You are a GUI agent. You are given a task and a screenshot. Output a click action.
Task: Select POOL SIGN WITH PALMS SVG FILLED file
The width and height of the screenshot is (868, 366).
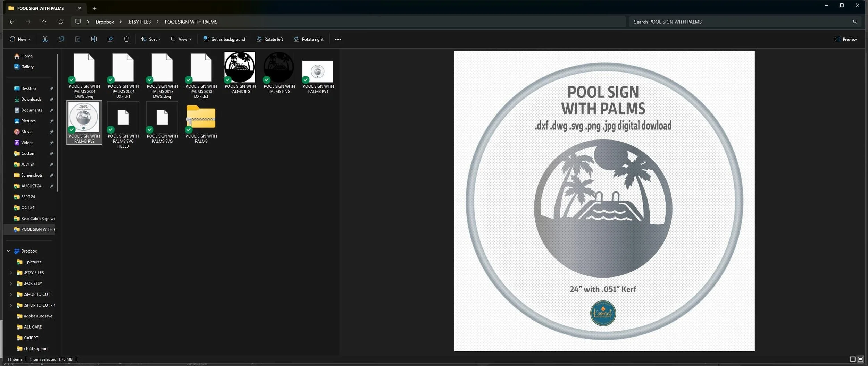pos(123,125)
